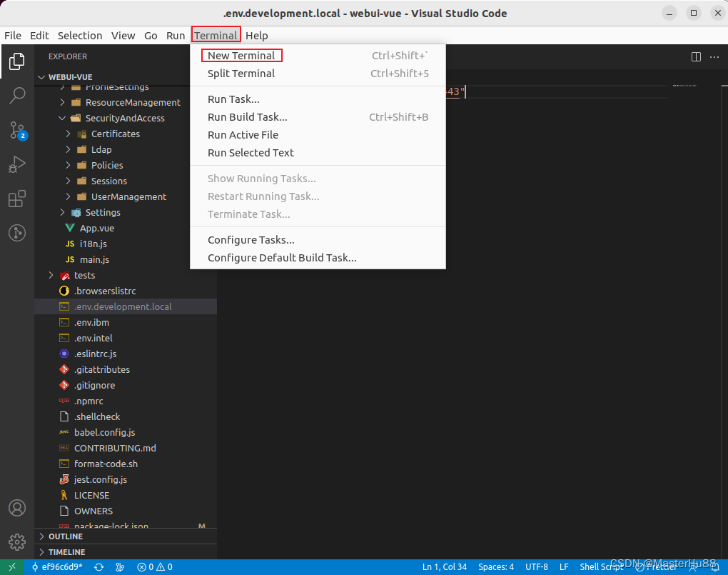Open the Remote Explorer icon
The width and height of the screenshot is (728, 575).
click(x=16, y=232)
